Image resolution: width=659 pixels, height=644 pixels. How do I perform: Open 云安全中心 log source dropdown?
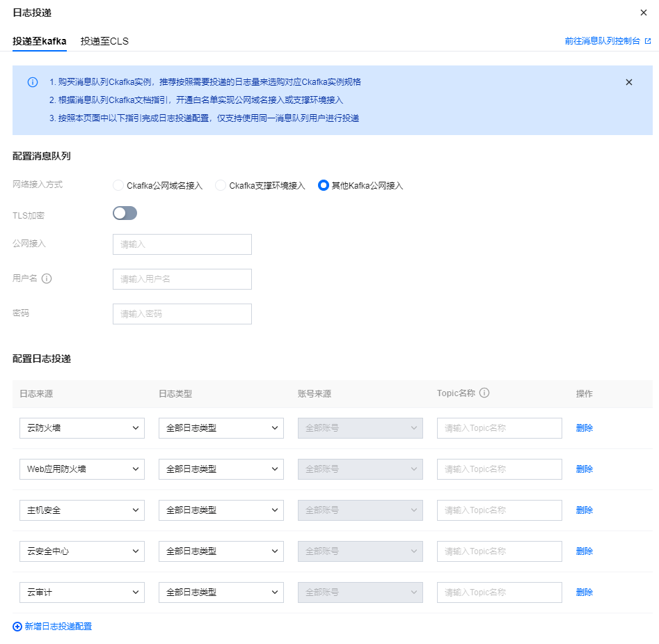tap(82, 551)
